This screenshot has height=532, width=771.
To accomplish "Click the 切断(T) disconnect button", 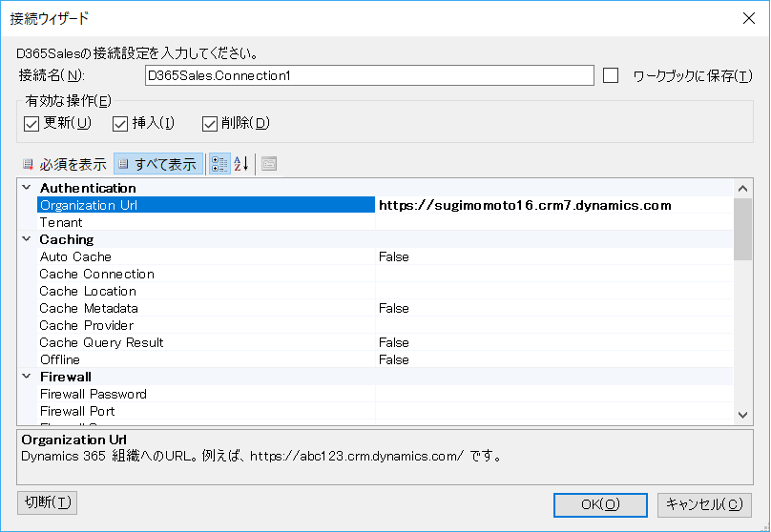I will [47, 502].
